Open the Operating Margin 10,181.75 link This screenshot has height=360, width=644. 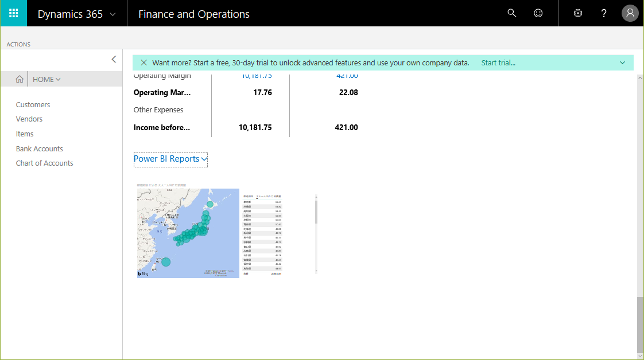(x=257, y=76)
